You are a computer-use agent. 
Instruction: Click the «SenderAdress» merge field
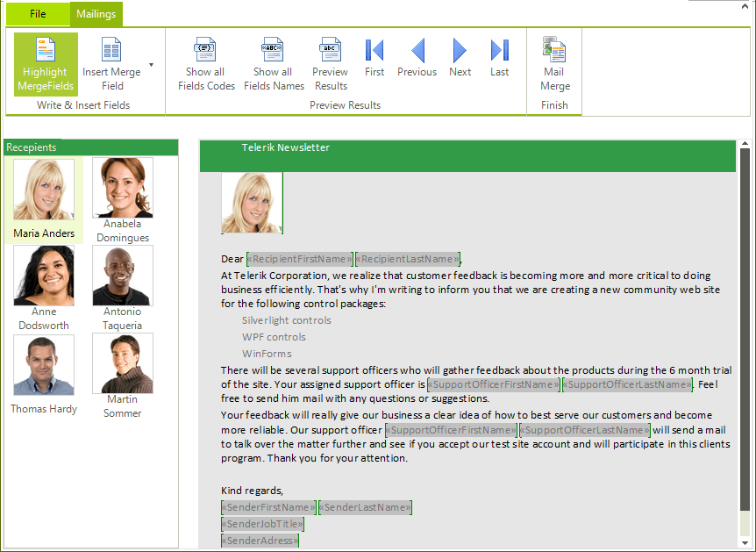pyautogui.click(x=260, y=541)
